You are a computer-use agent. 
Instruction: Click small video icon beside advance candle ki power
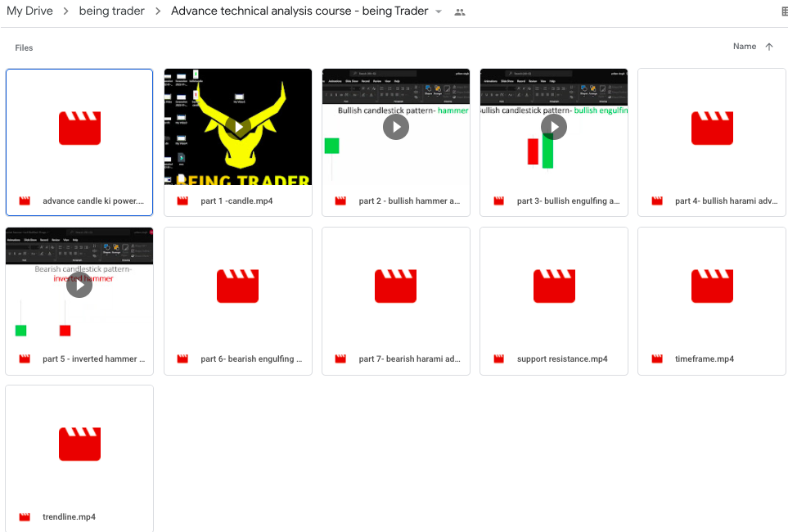[x=25, y=201]
